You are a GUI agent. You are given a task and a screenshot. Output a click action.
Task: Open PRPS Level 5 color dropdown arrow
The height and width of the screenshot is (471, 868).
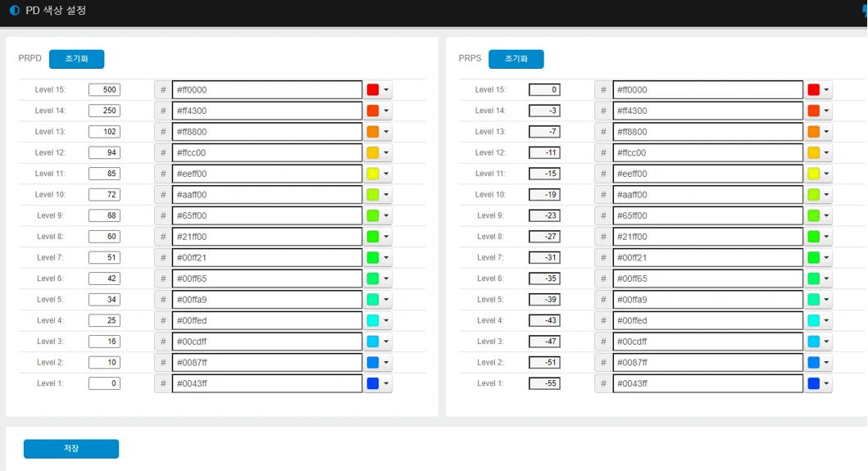(x=826, y=300)
